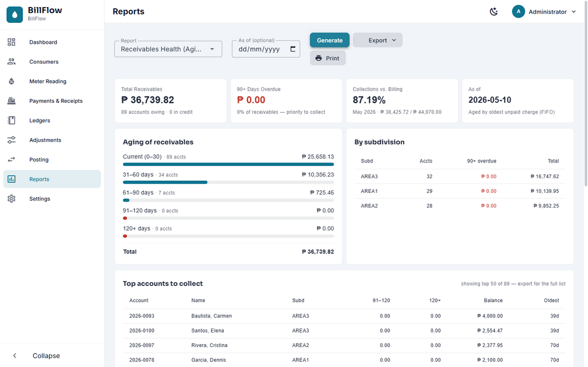
Task: Open the Export dropdown menu
Action: tap(377, 40)
